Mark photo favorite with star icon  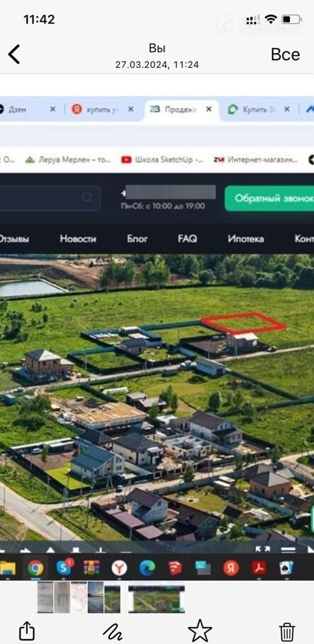(200, 631)
